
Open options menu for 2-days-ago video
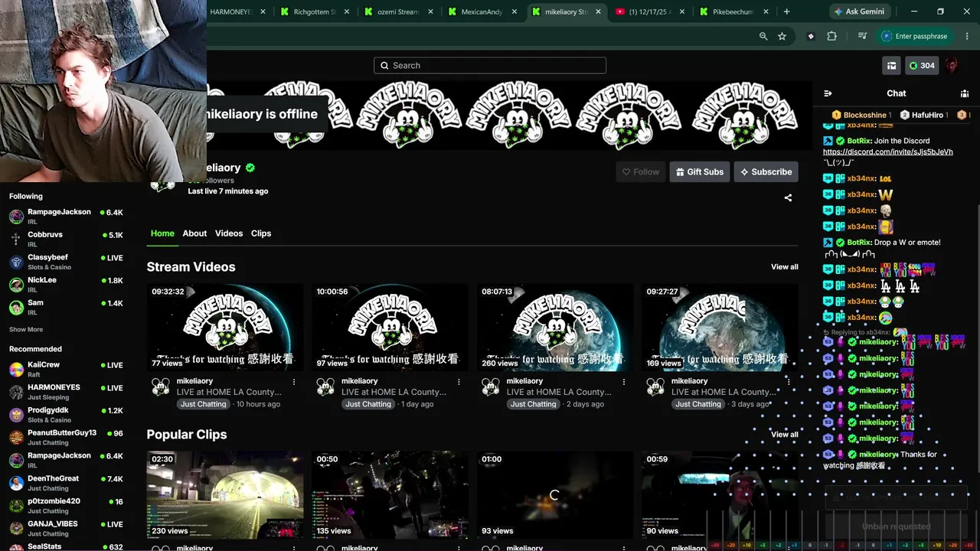624,381
